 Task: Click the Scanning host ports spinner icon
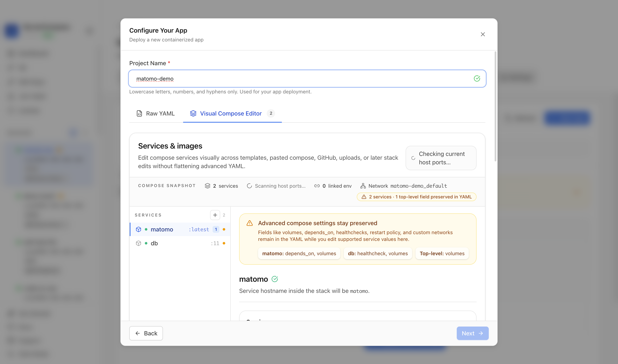click(x=249, y=186)
